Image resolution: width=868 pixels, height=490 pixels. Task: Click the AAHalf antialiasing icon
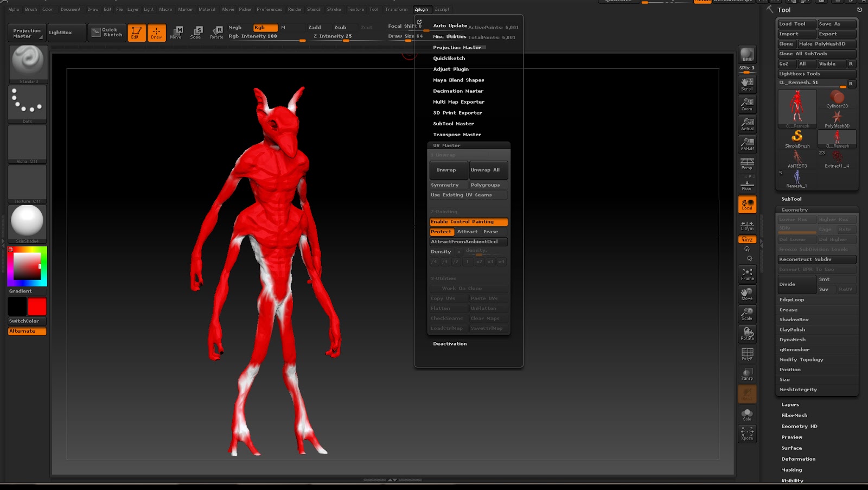747,144
